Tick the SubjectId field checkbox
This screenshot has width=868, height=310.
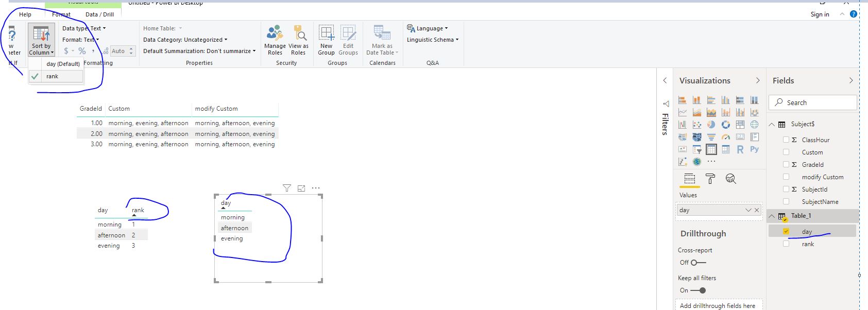coord(786,189)
